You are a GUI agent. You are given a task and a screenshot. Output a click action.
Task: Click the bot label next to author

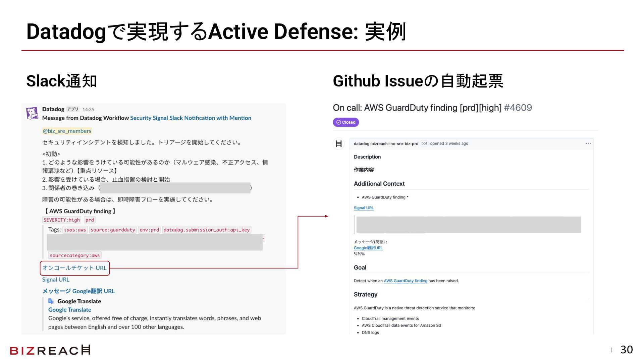tap(424, 143)
